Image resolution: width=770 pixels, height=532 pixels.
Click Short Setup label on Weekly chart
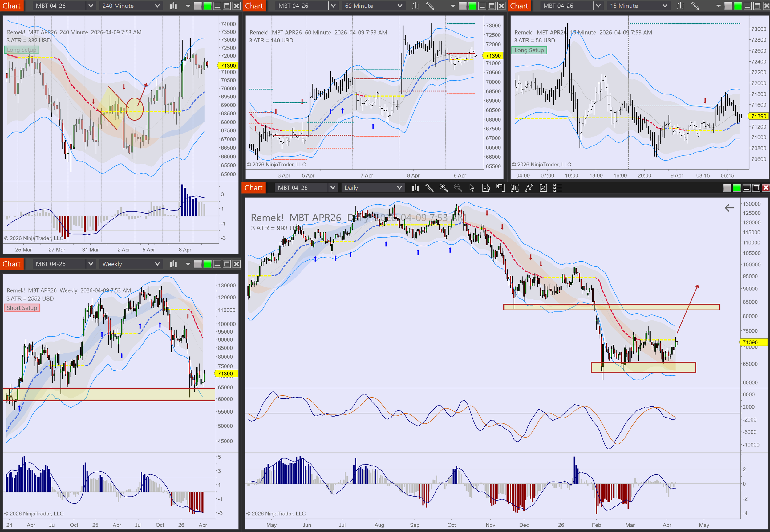pos(22,308)
